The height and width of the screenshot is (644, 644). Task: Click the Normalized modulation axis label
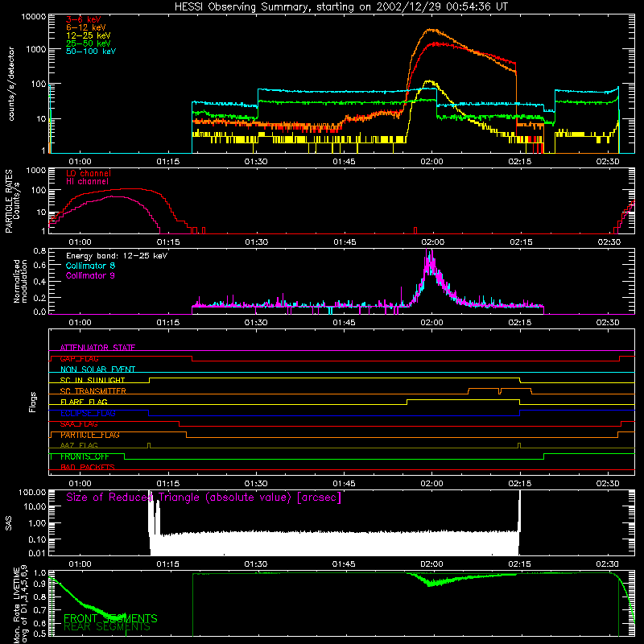click(x=20, y=281)
